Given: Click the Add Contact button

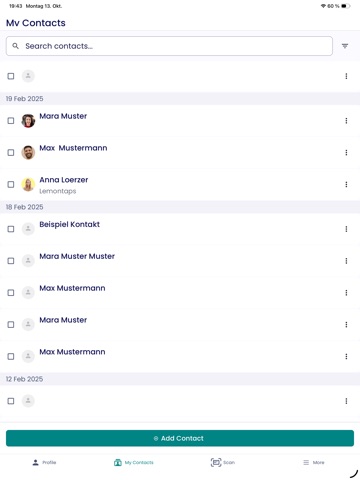Looking at the screenshot, I should tap(180, 438).
